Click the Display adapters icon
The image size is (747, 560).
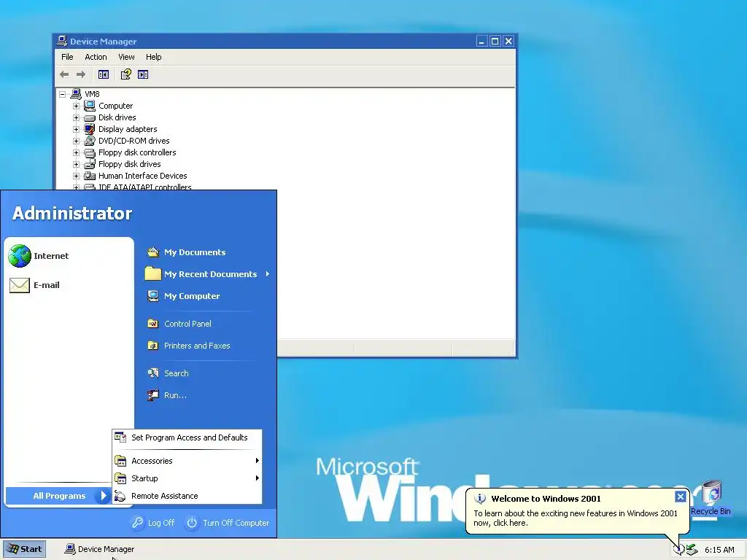(x=90, y=129)
